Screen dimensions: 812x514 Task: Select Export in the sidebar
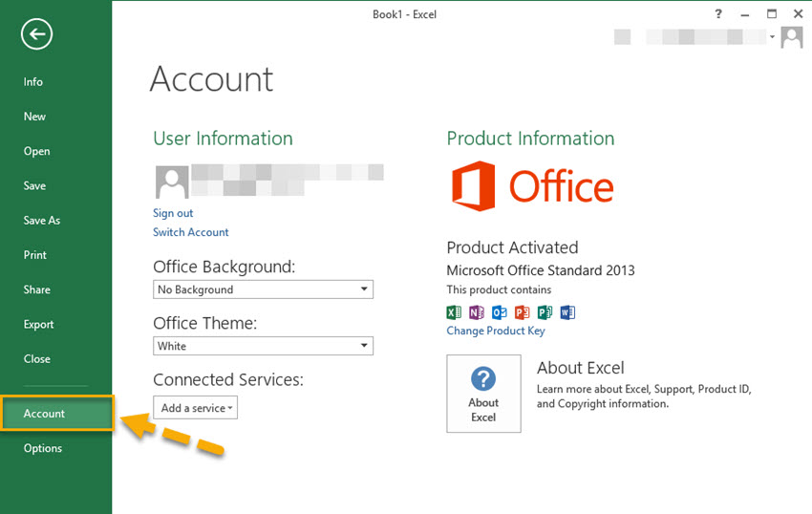pos(39,325)
